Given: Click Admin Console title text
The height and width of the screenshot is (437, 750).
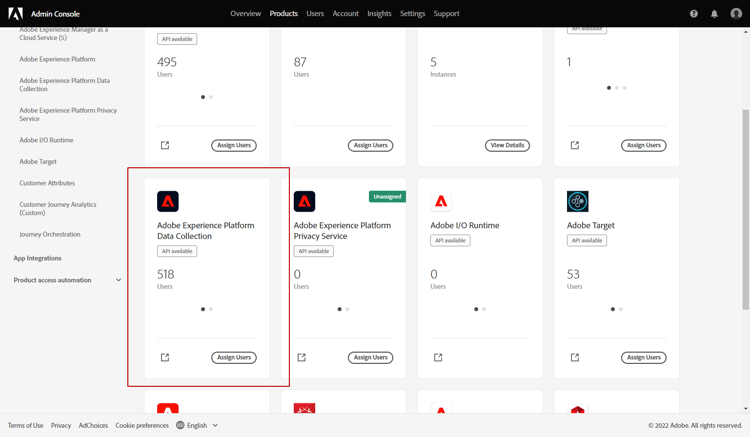Looking at the screenshot, I should click(x=55, y=14).
